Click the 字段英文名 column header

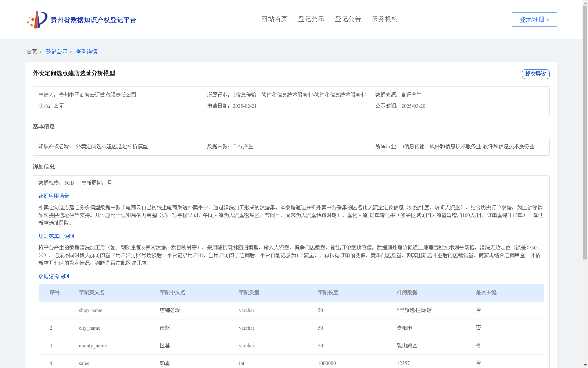point(92,293)
